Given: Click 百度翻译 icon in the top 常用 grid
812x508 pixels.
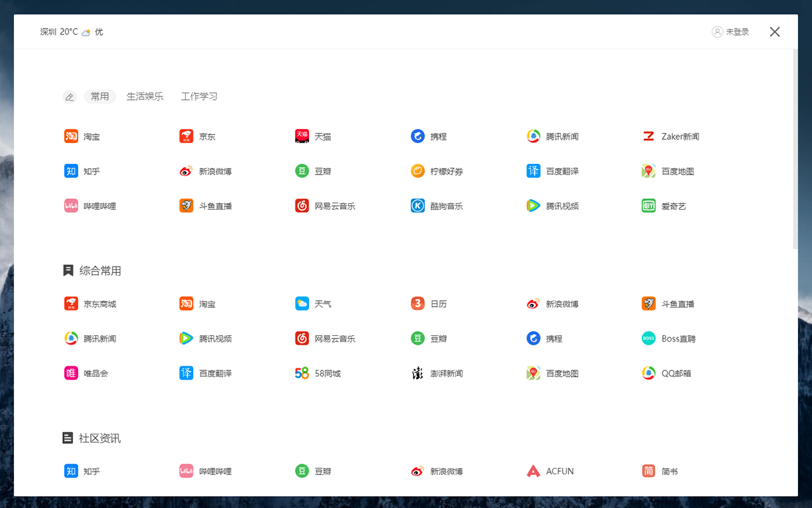Looking at the screenshot, I should pyautogui.click(x=534, y=171).
